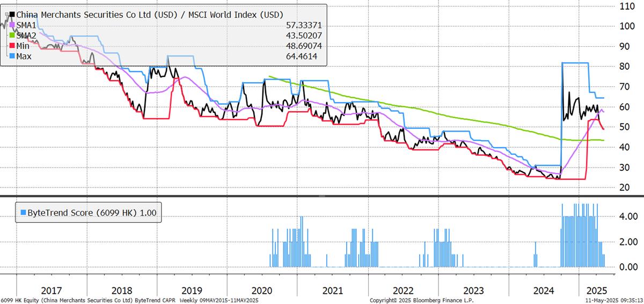Click the 20 y-axis label
The image size is (644, 304).
pyautogui.click(x=626, y=187)
